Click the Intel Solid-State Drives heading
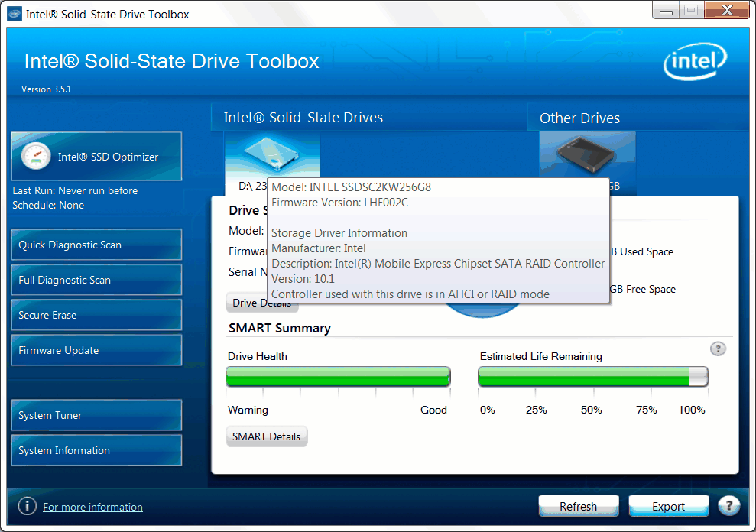The width and height of the screenshot is (756, 532). pyautogui.click(x=303, y=117)
